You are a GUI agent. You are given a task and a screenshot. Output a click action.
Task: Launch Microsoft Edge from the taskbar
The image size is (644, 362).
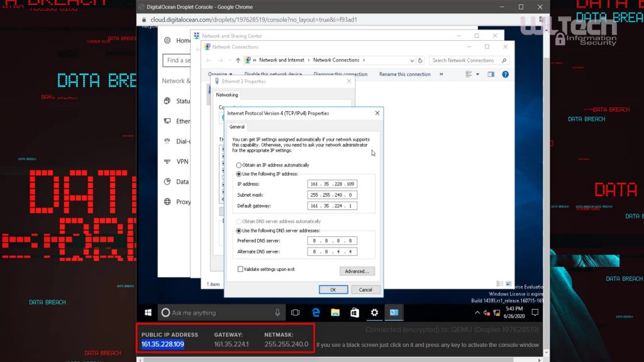coord(316,313)
